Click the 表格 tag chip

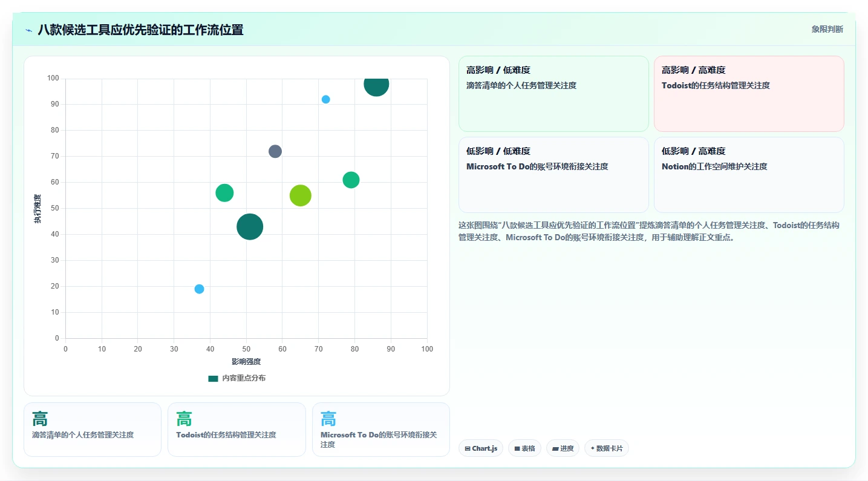point(524,448)
